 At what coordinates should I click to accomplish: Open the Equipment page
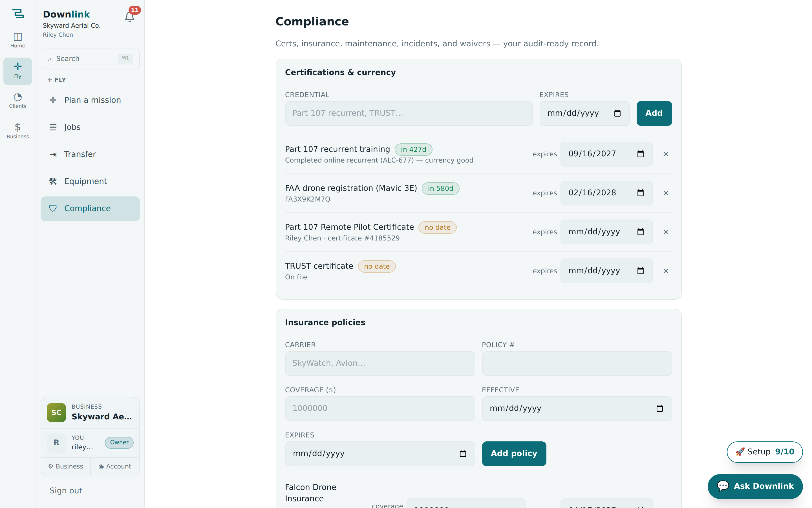(90, 181)
